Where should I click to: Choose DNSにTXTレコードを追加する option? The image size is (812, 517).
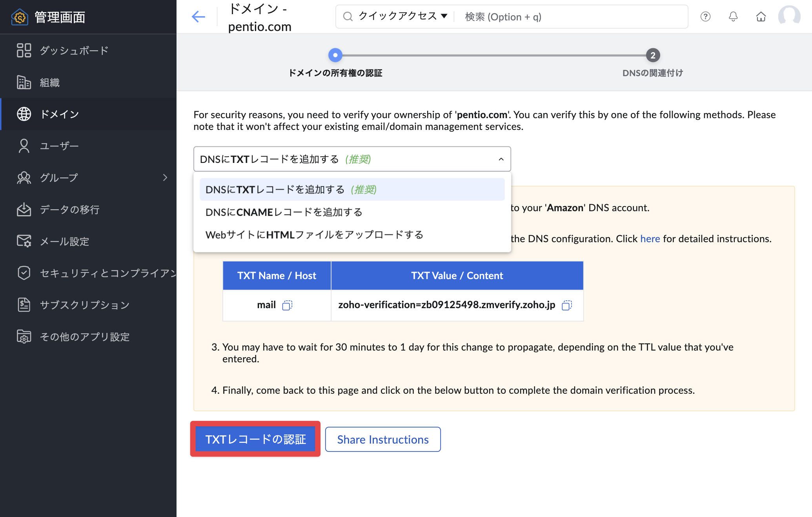point(352,190)
